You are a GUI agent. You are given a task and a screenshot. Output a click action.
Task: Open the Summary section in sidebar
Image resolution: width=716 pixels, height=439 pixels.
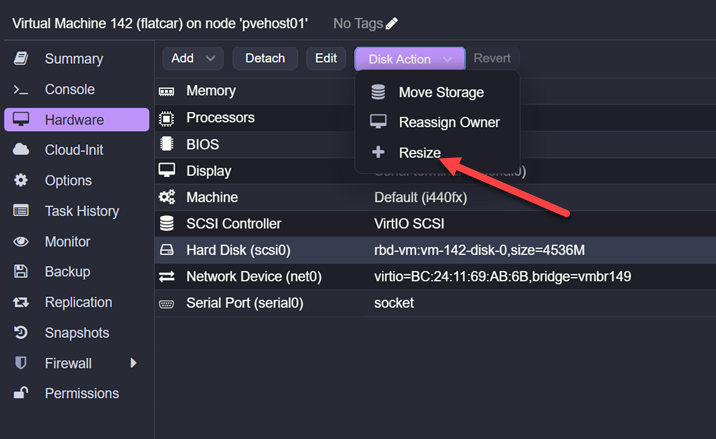coord(73,59)
